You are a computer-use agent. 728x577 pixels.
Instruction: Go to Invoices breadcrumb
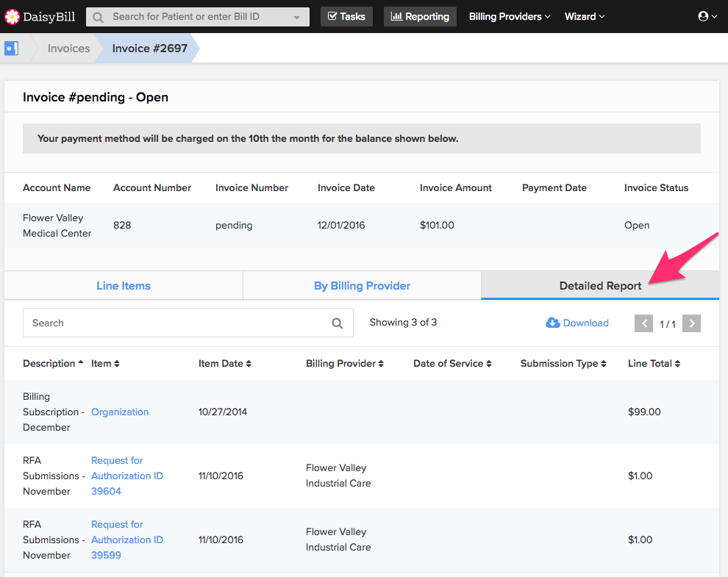pos(68,49)
